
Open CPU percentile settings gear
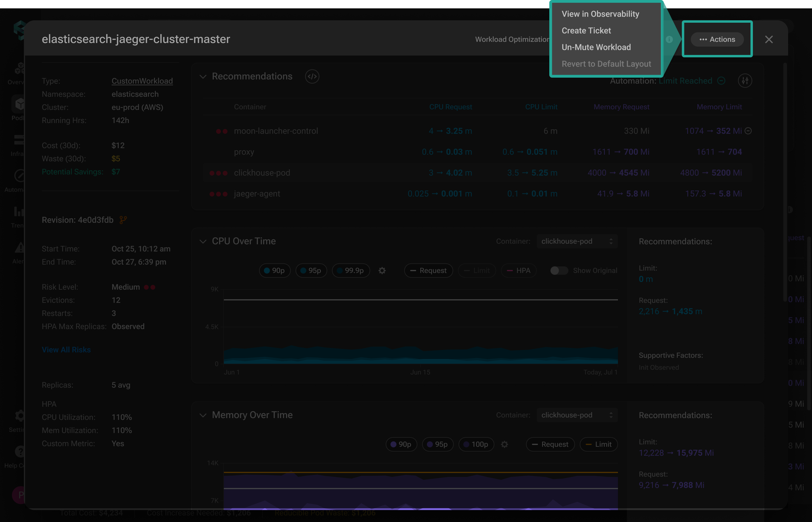382,271
